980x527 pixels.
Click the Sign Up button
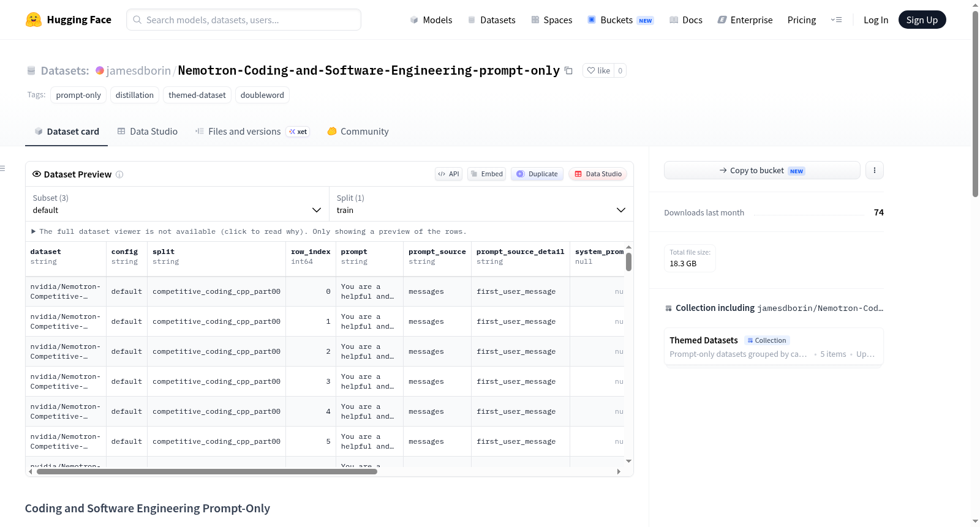pyautogui.click(x=922, y=20)
